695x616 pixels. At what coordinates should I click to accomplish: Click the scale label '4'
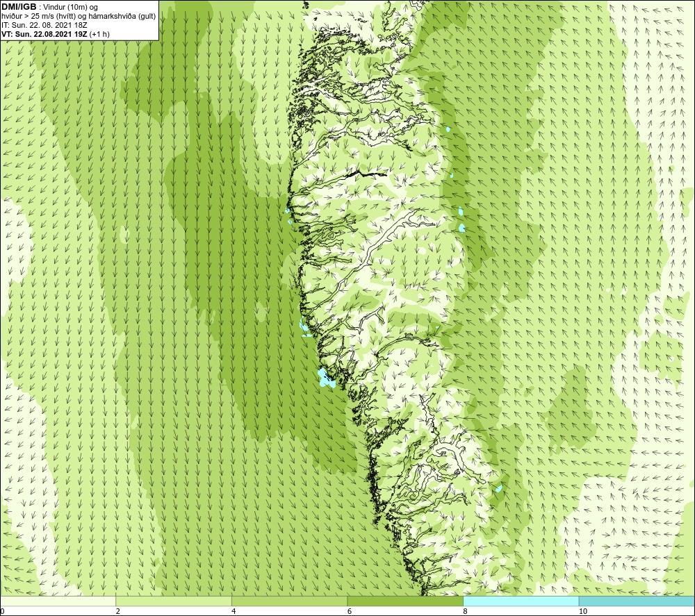click(234, 612)
